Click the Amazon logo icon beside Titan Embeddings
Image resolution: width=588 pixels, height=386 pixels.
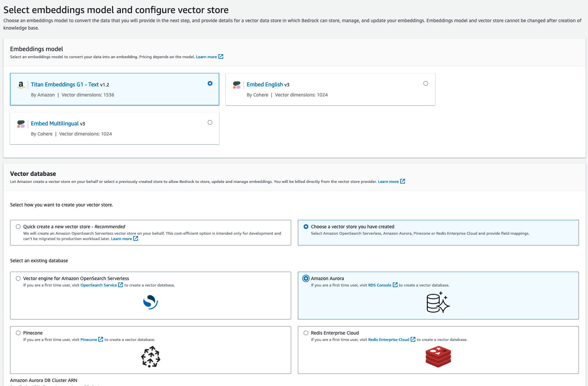pos(21,85)
